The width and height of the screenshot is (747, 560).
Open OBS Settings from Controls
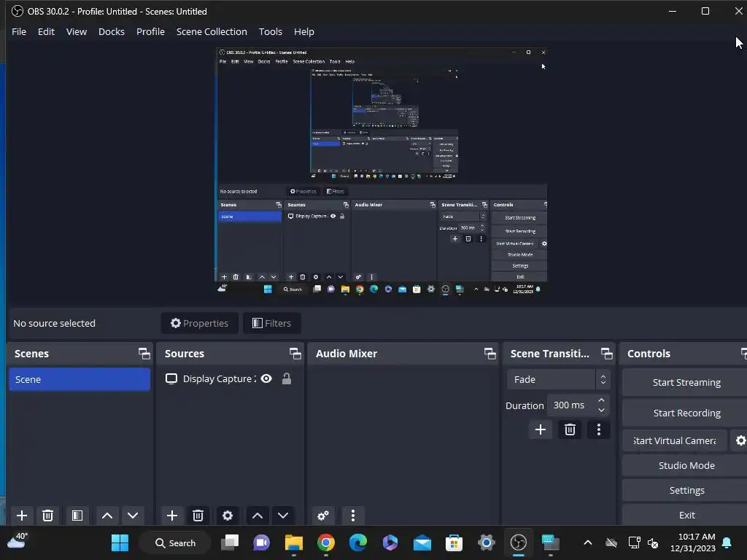(x=686, y=490)
